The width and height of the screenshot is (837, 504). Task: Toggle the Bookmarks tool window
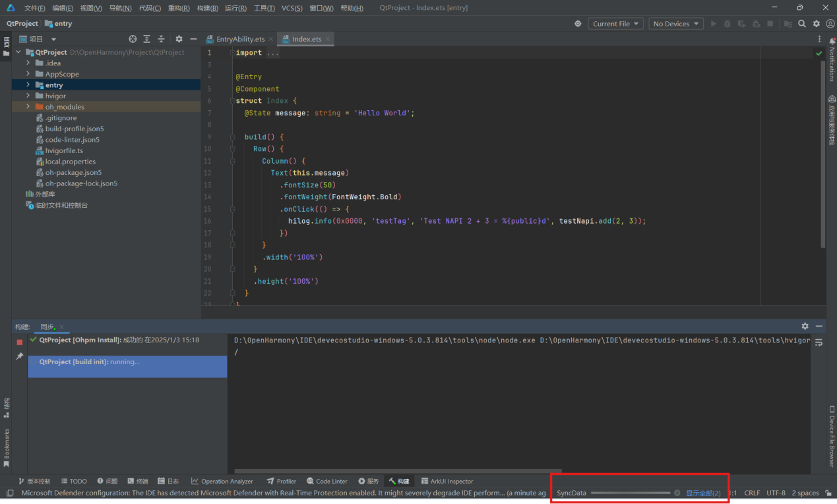[x=7, y=448]
